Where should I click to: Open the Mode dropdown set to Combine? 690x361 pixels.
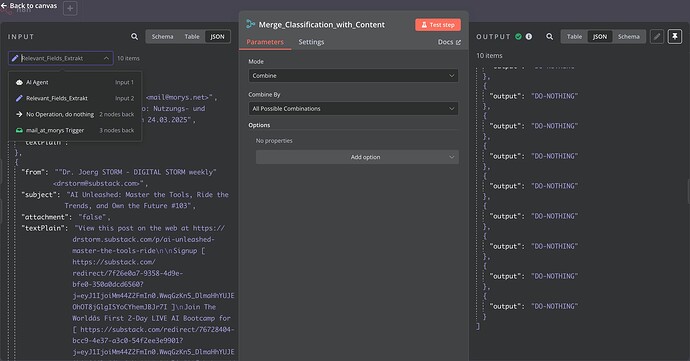pos(353,76)
